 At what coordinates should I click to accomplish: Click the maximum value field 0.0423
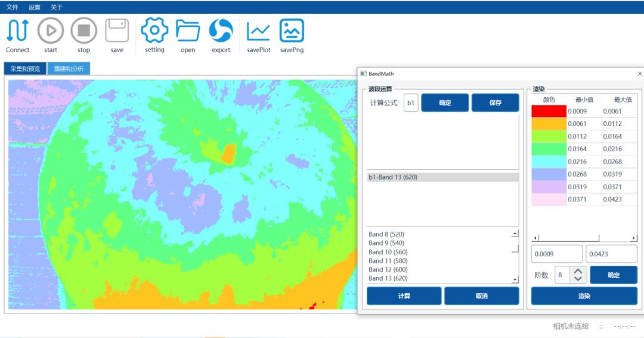pyautogui.click(x=612, y=254)
